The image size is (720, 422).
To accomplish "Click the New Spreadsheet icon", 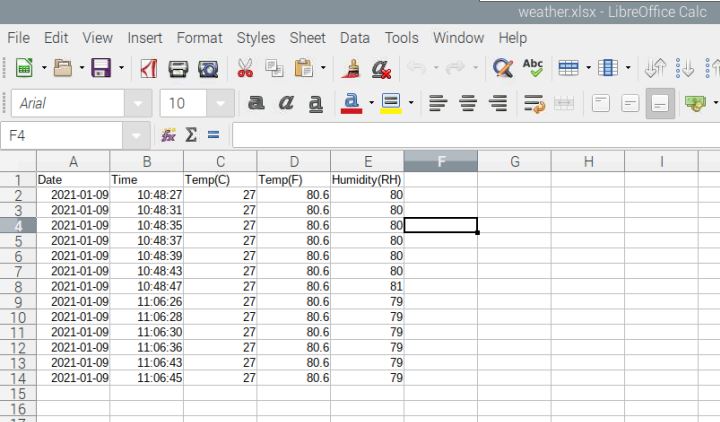I will pyautogui.click(x=24, y=68).
